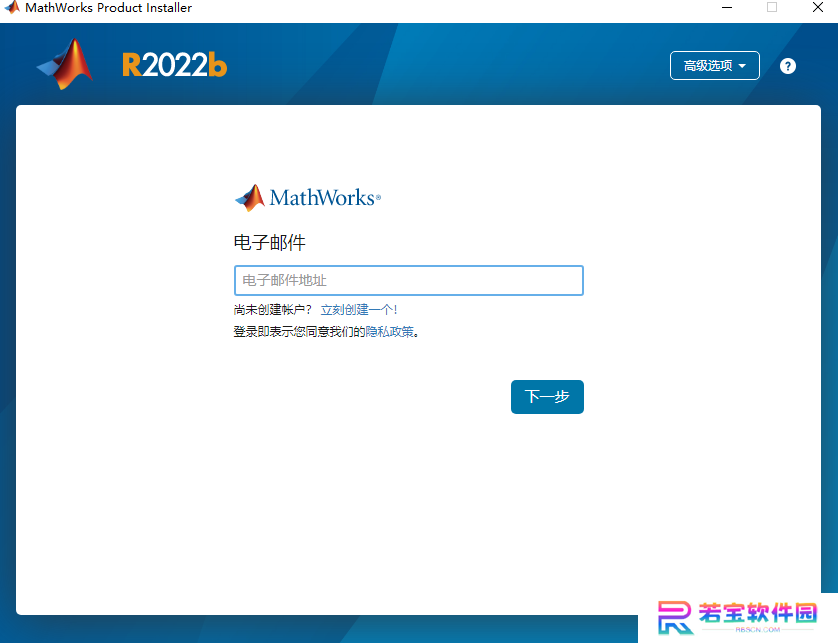Click the MathWorks logo above email field
This screenshot has width=838, height=643.
pyautogui.click(x=308, y=198)
